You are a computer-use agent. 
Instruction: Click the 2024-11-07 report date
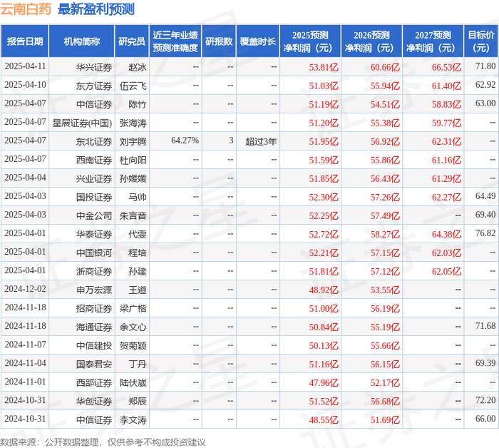(25, 345)
